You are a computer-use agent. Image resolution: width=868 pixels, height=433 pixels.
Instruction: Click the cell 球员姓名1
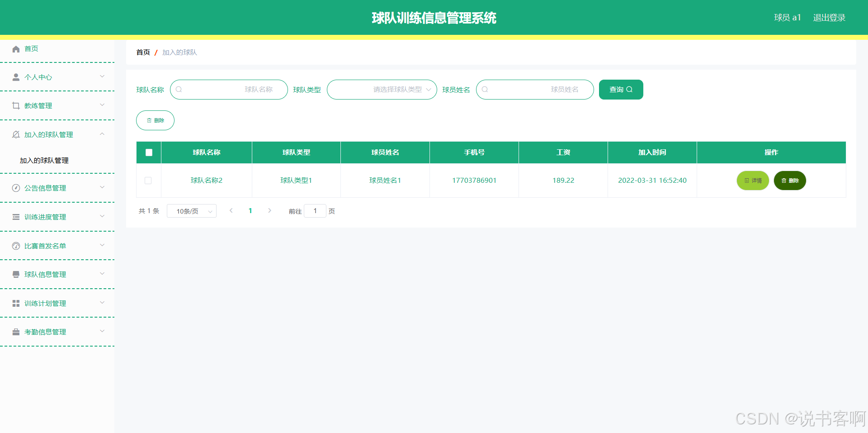(385, 181)
